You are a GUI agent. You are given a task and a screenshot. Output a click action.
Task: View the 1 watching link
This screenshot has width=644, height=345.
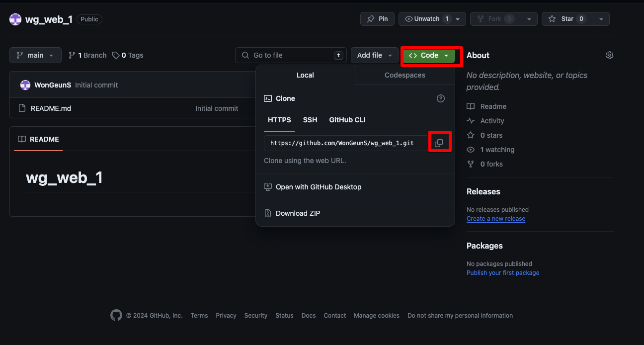pyautogui.click(x=490, y=150)
